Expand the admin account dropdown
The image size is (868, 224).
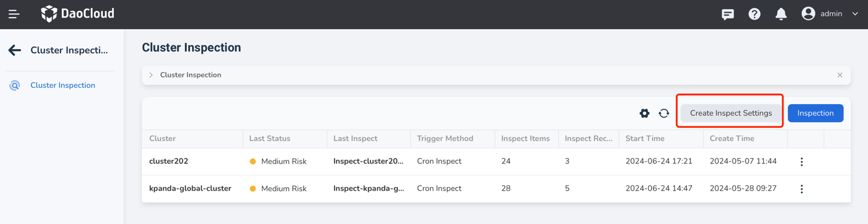[855, 14]
